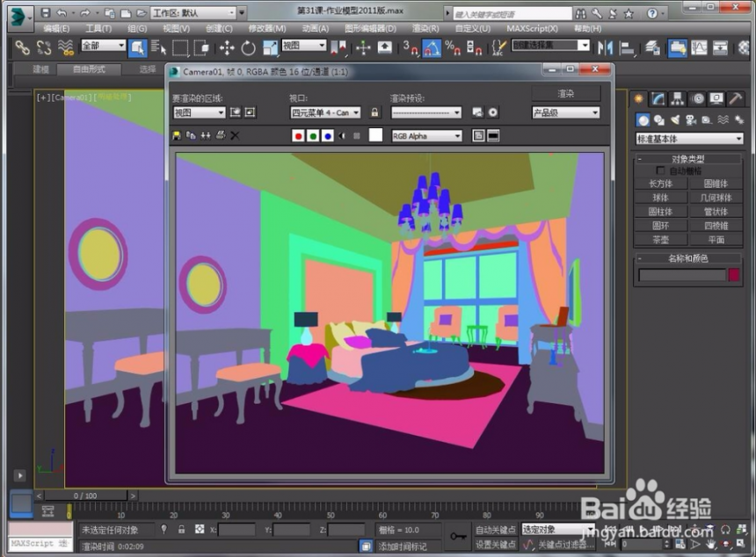Image resolution: width=756 pixels, height=557 pixels.
Task: Click the 3D Snaps toggle icon
Action: [x=410, y=47]
